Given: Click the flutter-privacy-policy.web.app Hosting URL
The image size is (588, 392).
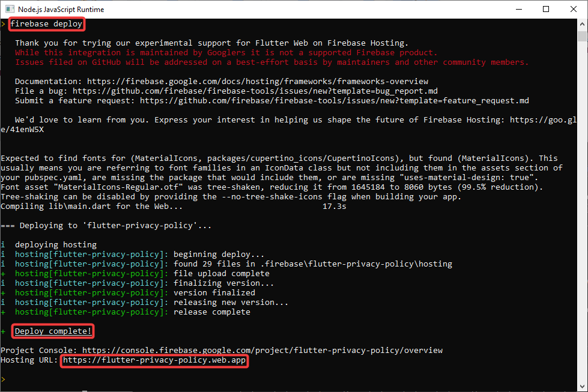Looking at the screenshot, I should 154,360.
